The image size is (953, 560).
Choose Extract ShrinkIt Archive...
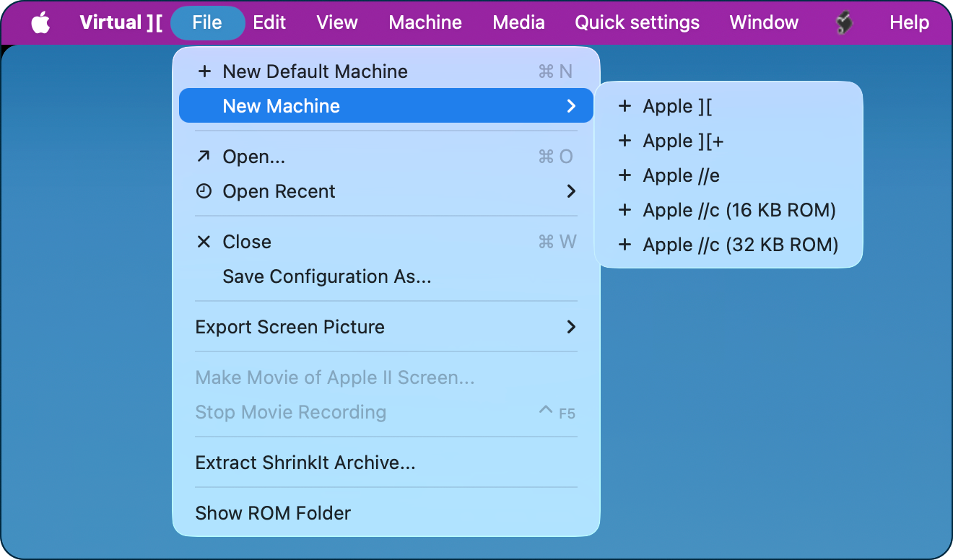(386, 463)
